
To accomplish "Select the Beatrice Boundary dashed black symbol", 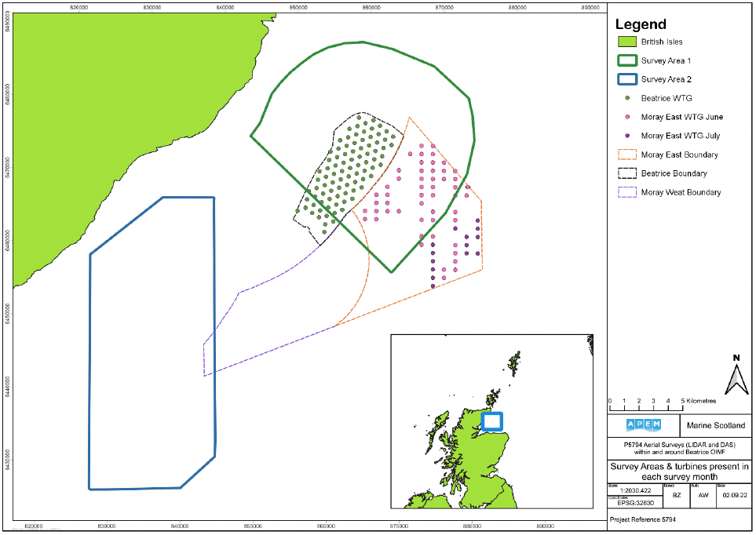I will tap(626, 173).
